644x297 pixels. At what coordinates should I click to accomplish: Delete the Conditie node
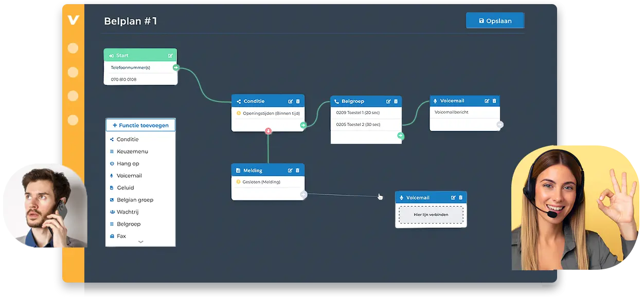(298, 101)
